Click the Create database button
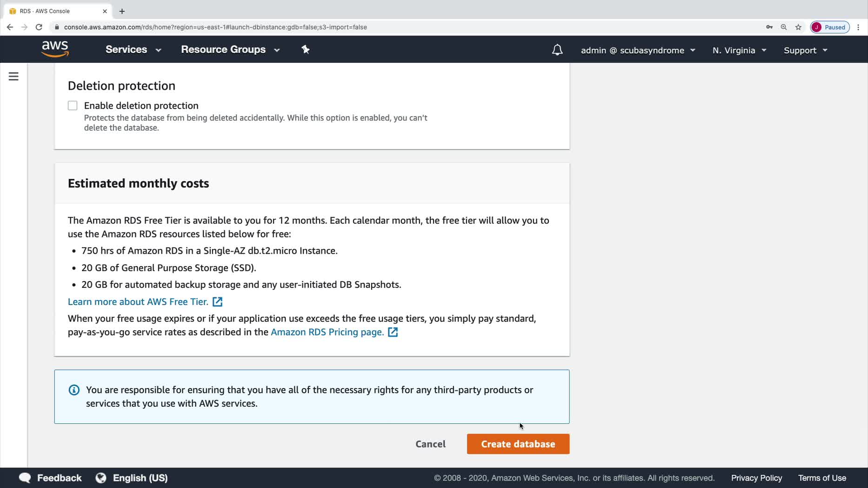This screenshot has height=488, width=868. (x=518, y=444)
